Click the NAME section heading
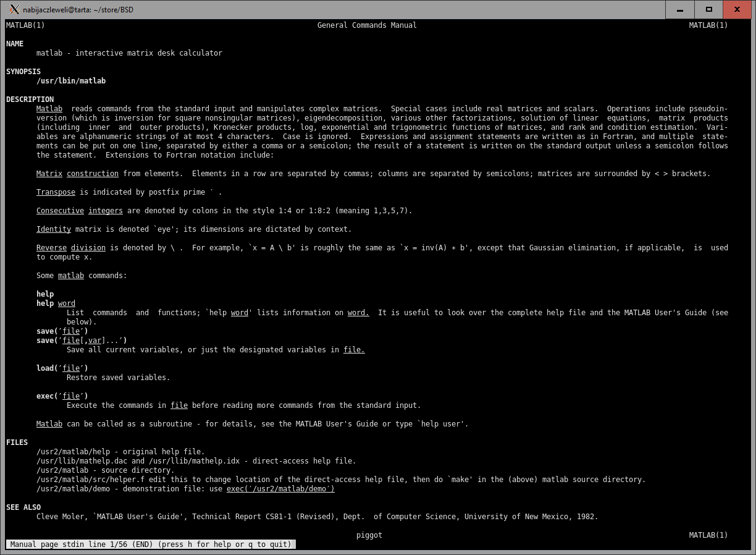756x555 pixels. point(15,44)
